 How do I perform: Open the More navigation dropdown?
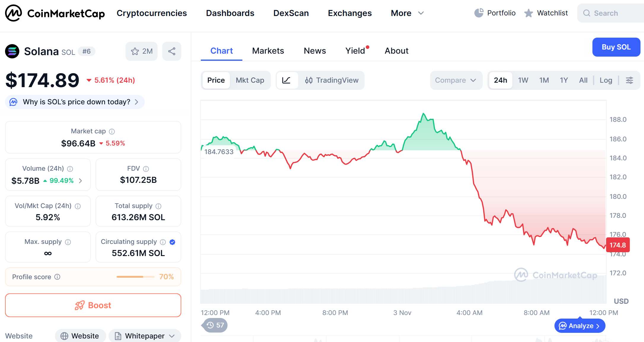(x=407, y=13)
